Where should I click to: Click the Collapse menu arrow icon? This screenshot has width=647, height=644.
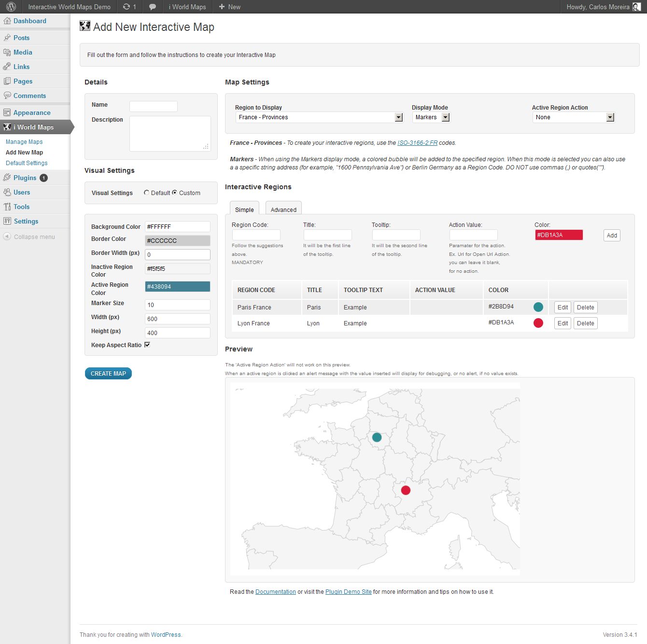point(7,237)
